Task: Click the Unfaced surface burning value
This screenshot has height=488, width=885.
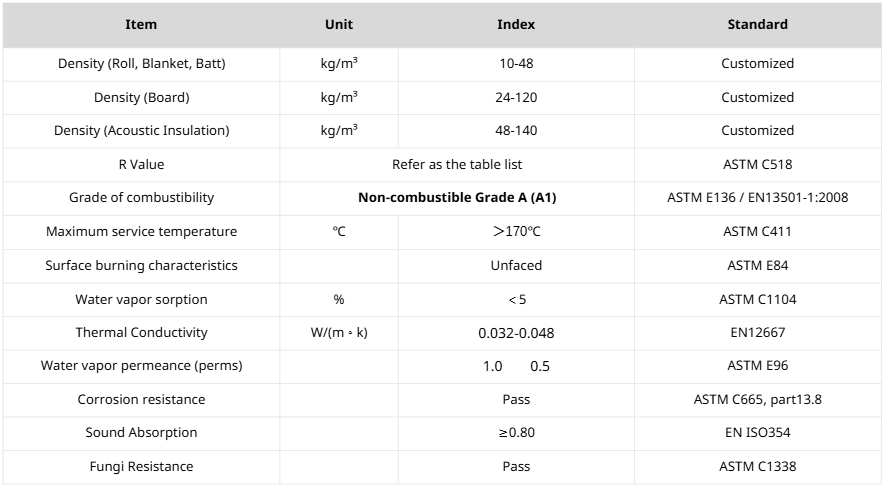Action: pyautogui.click(x=516, y=265)
